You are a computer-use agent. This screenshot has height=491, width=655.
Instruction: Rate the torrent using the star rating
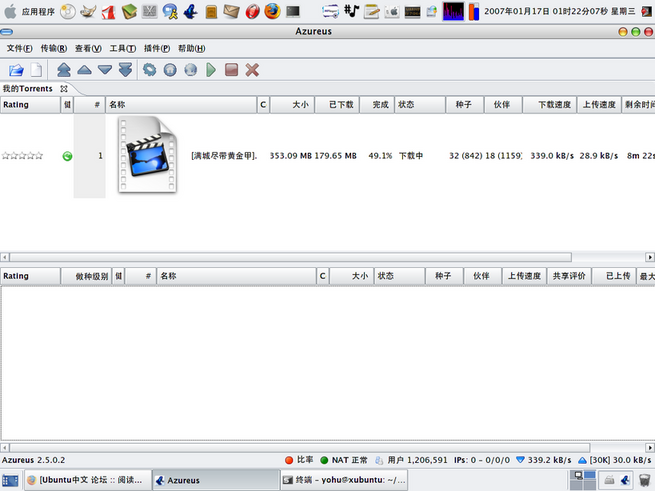pos(22,156)
